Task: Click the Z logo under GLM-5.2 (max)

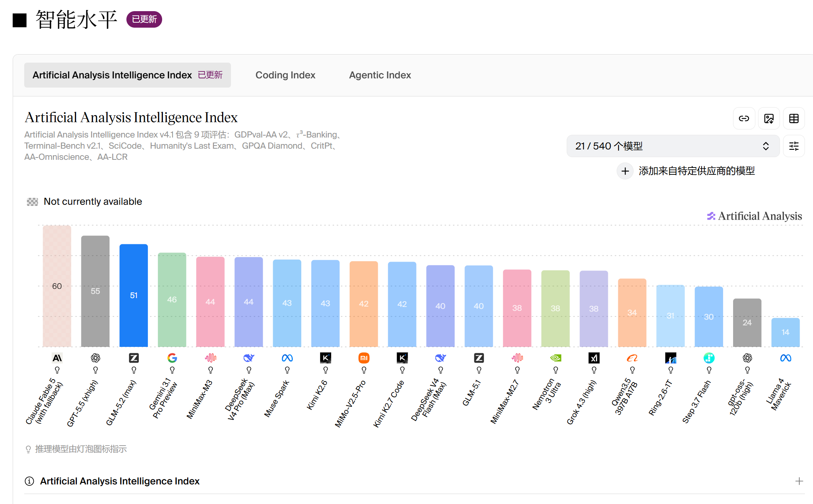Action: [134, 358]
